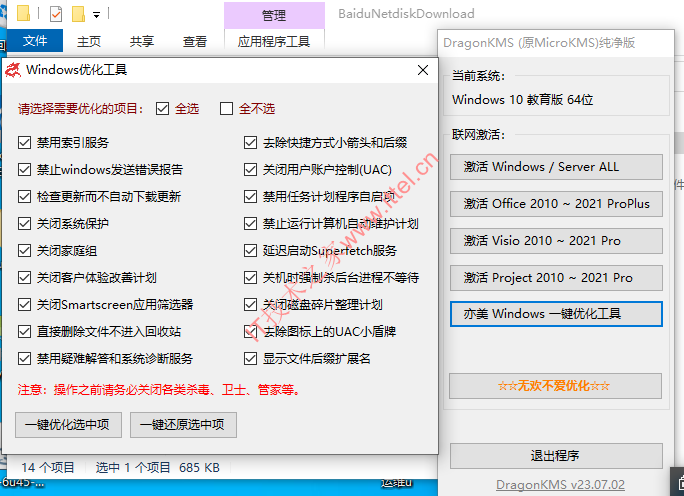
Task: Click the 一键优化选中项 button
Action: click(x=68, y=425)
